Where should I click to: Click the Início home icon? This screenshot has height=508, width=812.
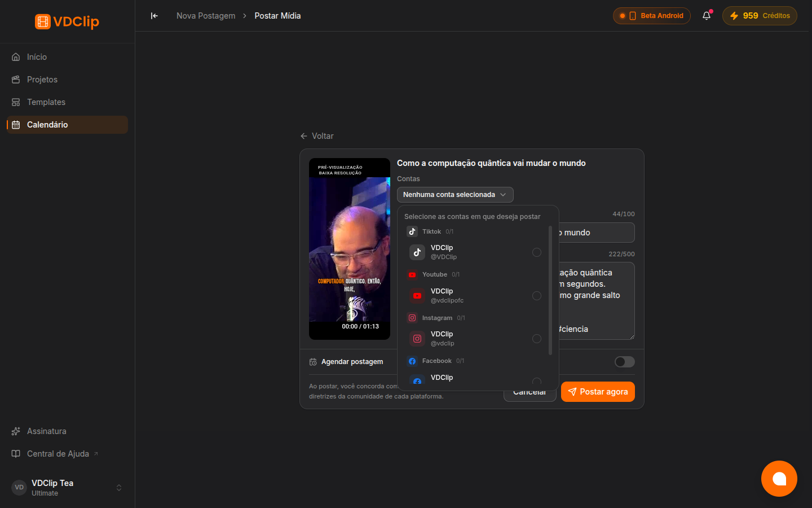point(16,57)
